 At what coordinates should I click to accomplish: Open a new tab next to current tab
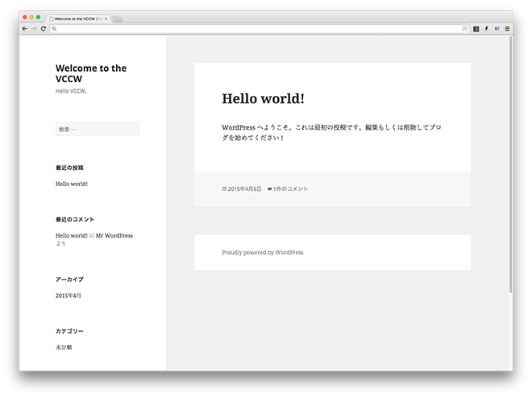117,18
